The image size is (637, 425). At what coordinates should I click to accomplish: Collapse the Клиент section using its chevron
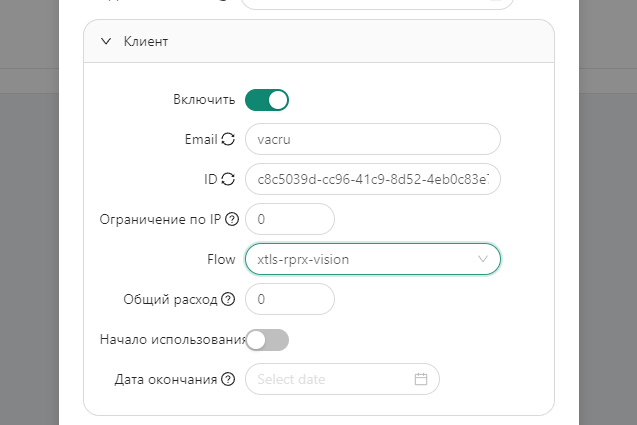coord(106,42)
